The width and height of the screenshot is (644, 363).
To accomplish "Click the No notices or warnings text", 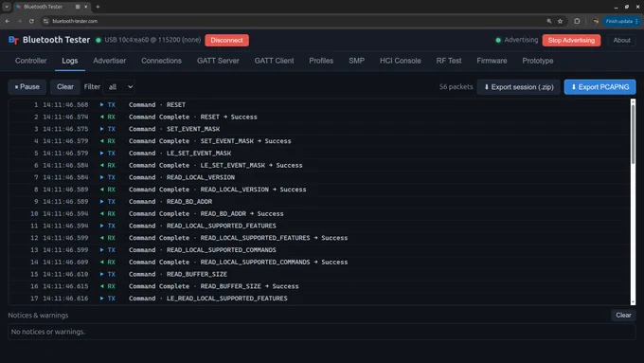I will tap(48, 332).
